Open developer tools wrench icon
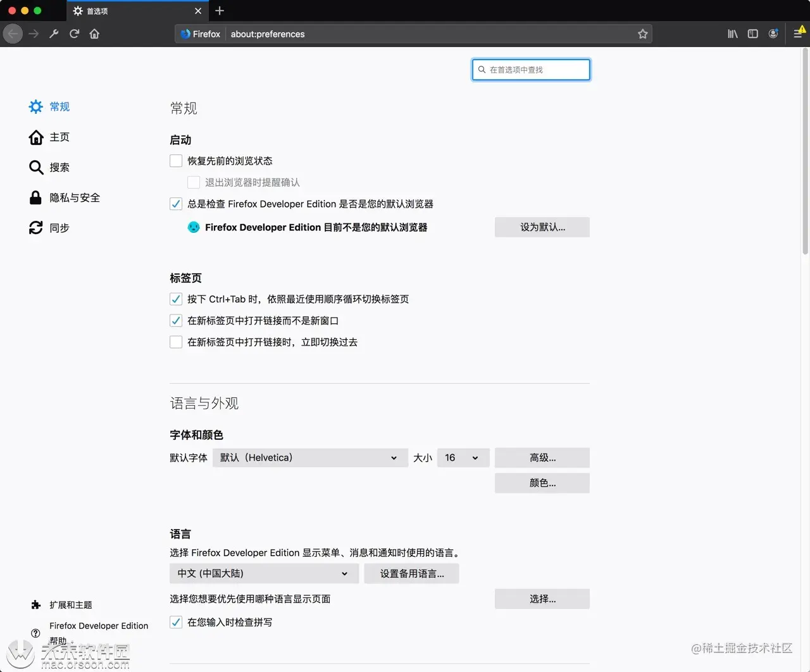The width and height of the screenshot is (810, 672). pyautogui.click(x=54, y=34)
